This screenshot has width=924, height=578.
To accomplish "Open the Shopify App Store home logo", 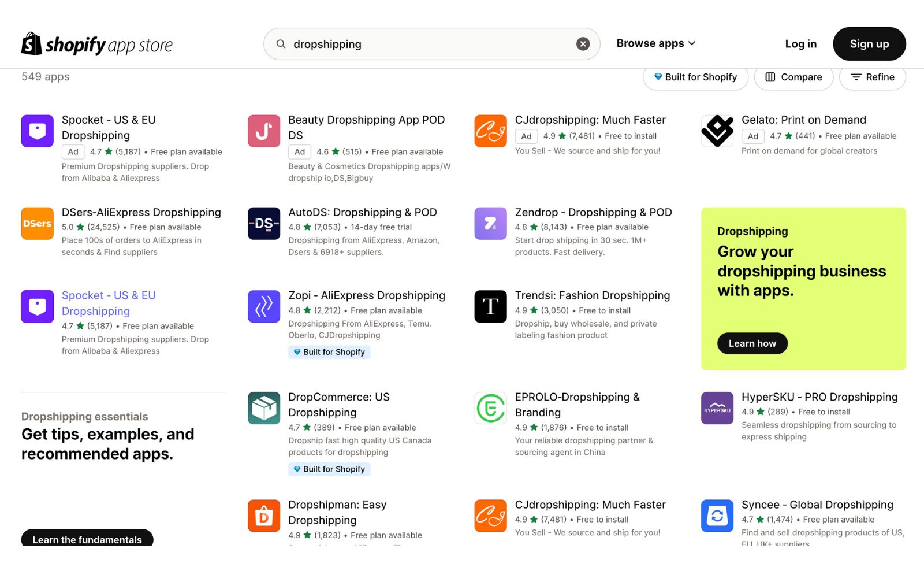I will 97,44.
